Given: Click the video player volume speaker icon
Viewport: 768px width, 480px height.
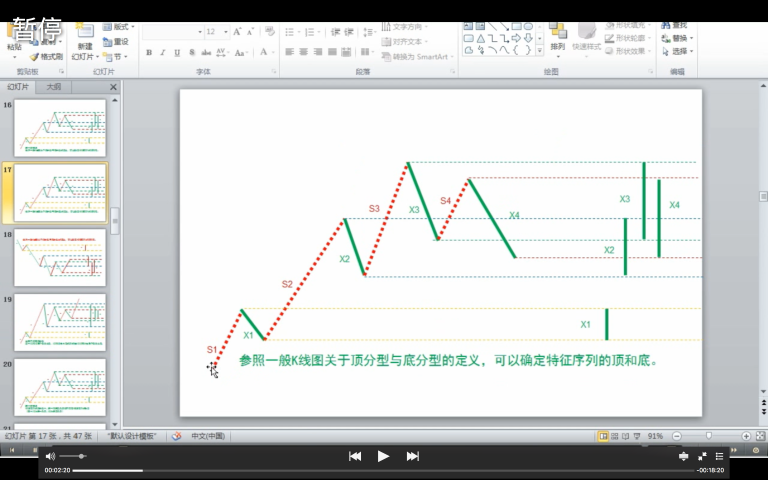Looking at the screenshot, I should [x=50, y=456].
